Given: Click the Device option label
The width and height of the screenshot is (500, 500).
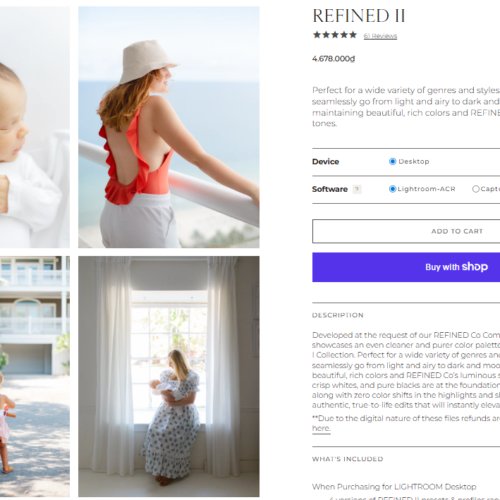Looking at the screenshot, I should 325,162.
